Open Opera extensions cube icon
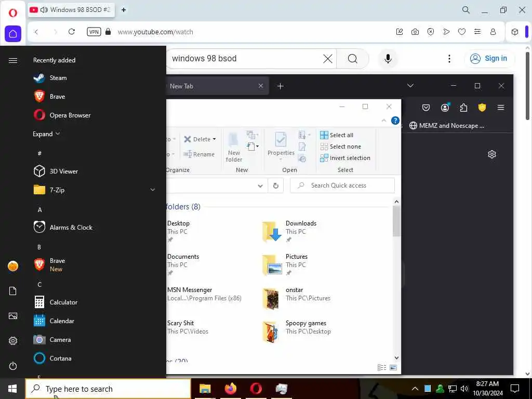Viewport: 532px width, 399px height. tap(515, 32)
